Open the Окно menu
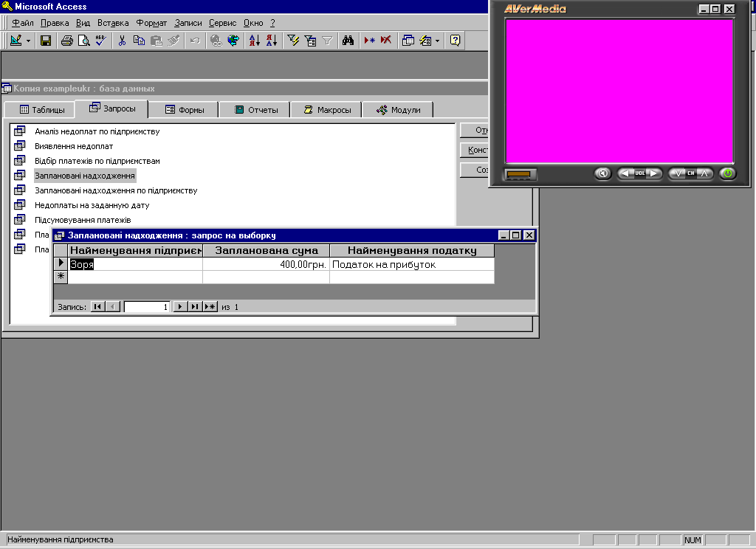The width and height of the screenshot is (756, 549). (x=253, y=23)
